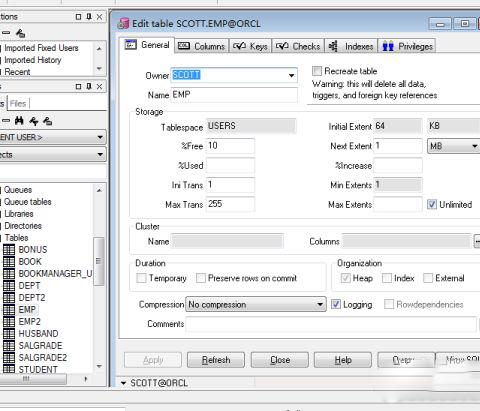
Task: Click the table icon beside BONUS
Action: [9, 250]
